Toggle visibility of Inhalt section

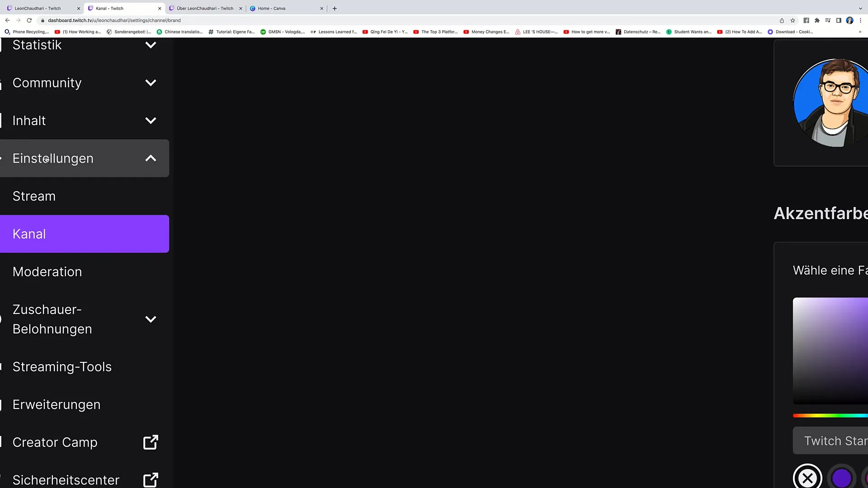[x=151, y=120]
